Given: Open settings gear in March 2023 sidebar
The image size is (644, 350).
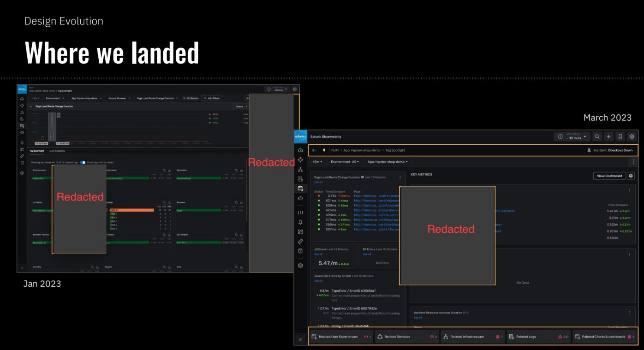Looking at the screenshot, I should point(300,266).
